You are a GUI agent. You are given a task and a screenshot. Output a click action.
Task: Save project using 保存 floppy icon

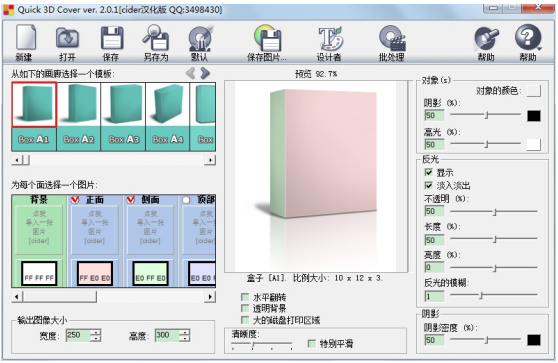pyautogui.click(x=111, y=38)
